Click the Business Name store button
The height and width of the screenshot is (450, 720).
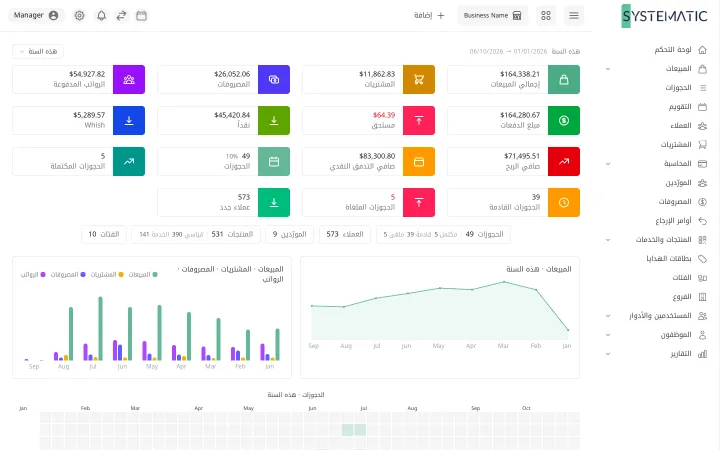point(493,16)
